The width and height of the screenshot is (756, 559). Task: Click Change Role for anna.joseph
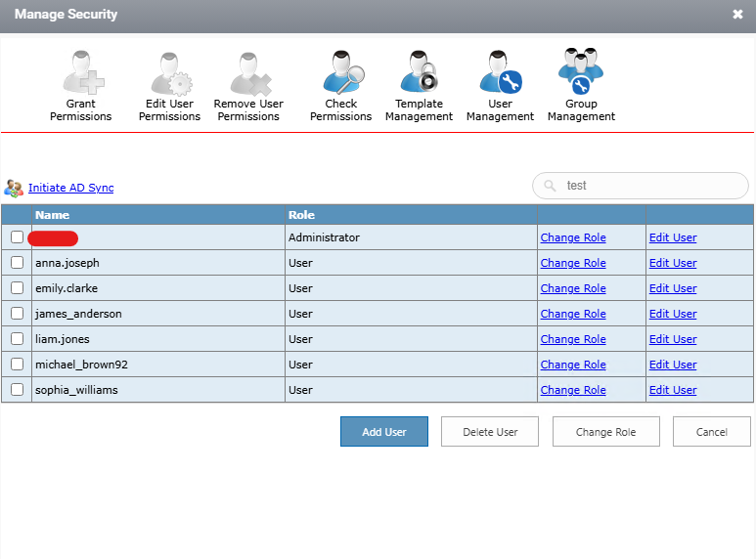tap(573, 263)
